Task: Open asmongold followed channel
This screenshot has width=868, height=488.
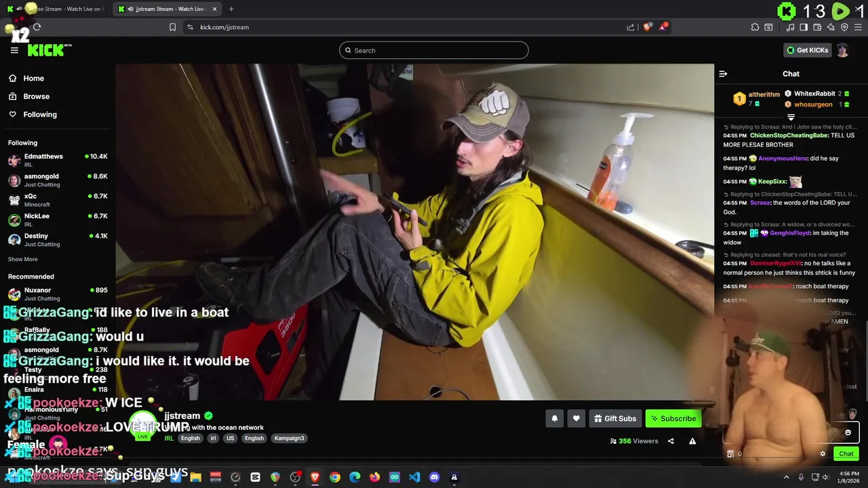Action: click(58, 180)
